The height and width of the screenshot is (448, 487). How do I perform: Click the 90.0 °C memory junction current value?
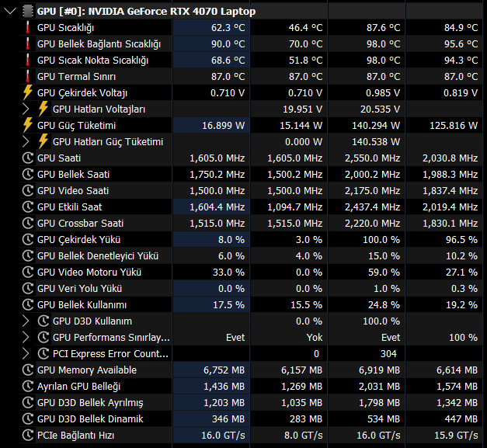(228, 43)
